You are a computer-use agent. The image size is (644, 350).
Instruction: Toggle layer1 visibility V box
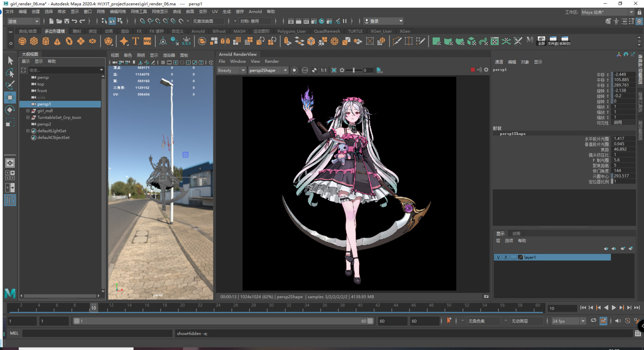(498, 257)
